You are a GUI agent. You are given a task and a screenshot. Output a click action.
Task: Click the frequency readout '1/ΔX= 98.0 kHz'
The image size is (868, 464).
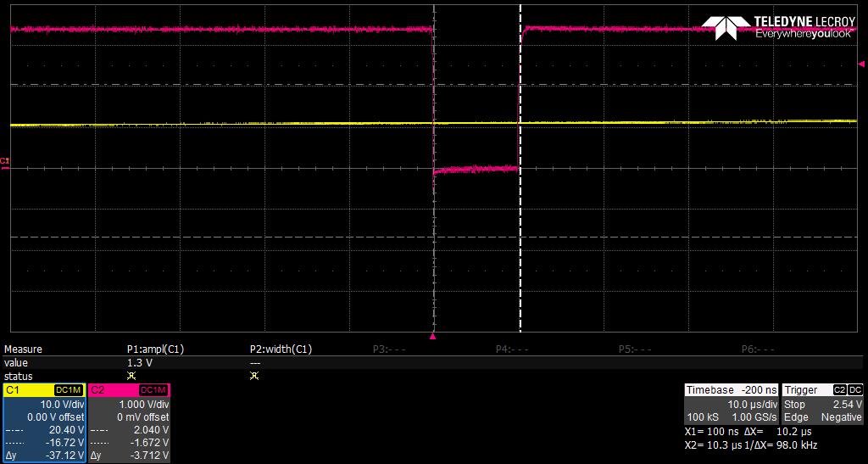(x=780, y=445)
